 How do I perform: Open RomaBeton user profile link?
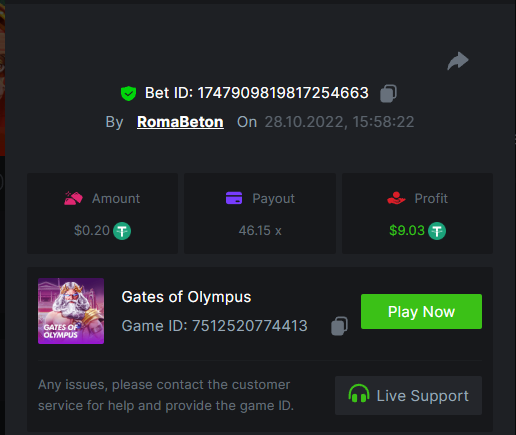180,122
